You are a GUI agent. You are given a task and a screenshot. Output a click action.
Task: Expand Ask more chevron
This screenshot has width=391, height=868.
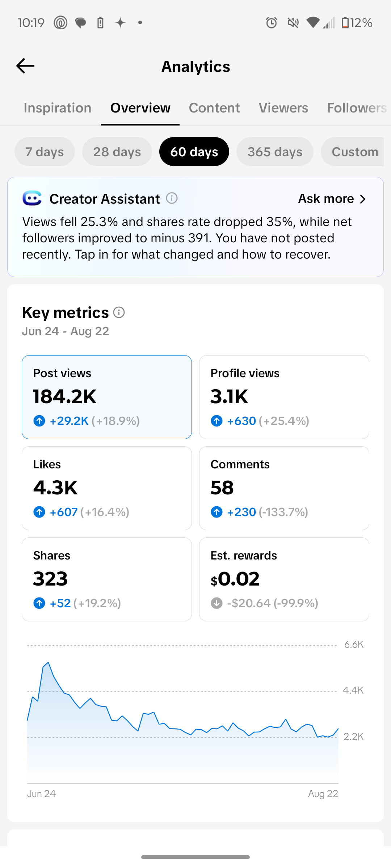pos(363,199)
